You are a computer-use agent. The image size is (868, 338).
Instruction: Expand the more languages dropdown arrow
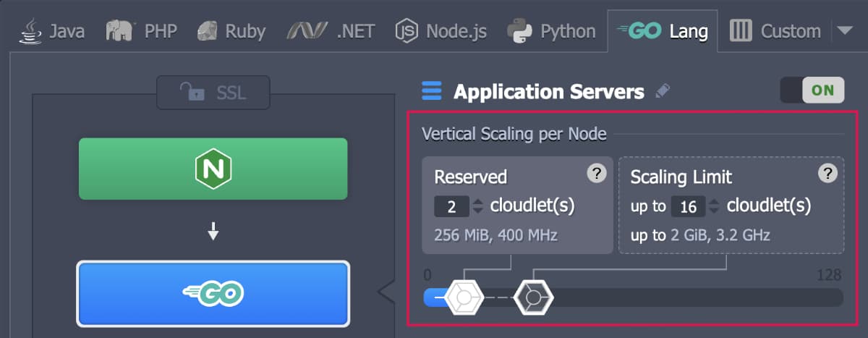844,30
